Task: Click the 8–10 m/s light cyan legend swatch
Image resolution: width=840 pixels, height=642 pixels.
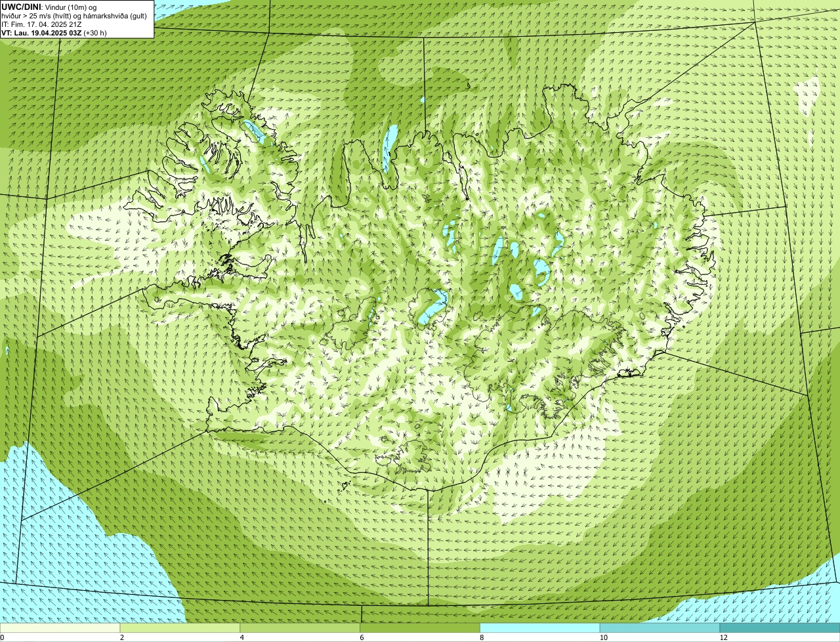Action: coord(540,628)
